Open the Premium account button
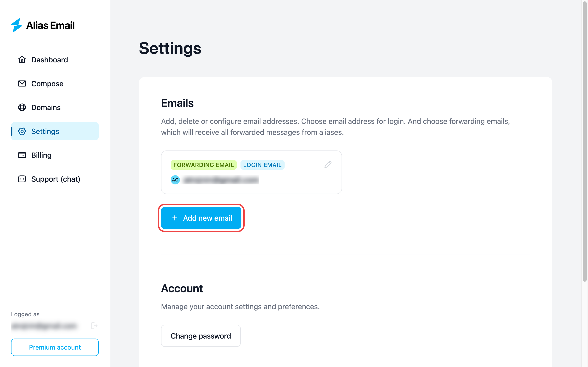Screen dimensions: 588x367 coord(55,347)
